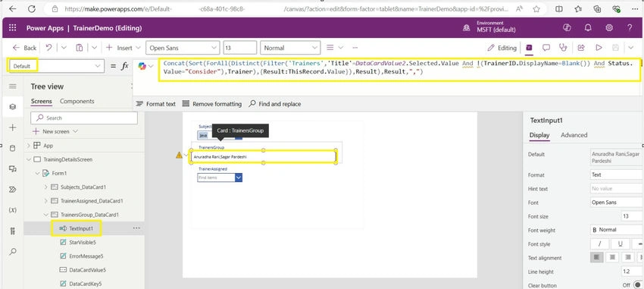Refresh the browser page

coord(32,8)
